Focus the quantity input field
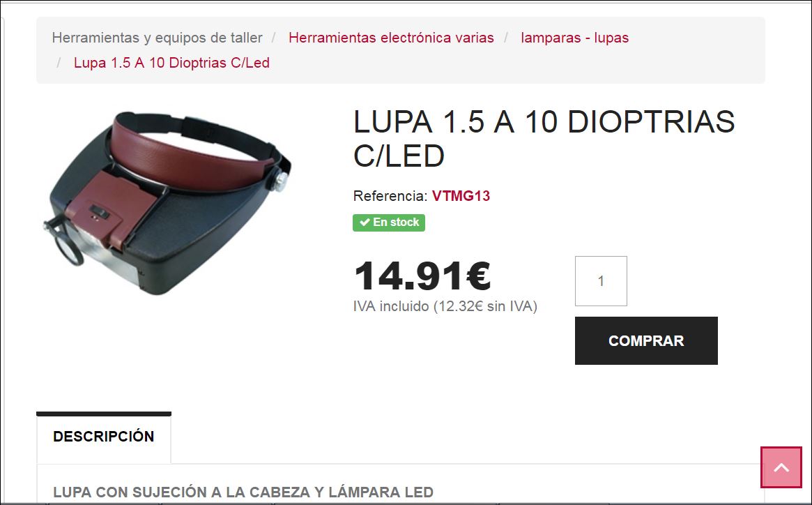Viewport: 812px width, 505px height. (601, 281)
